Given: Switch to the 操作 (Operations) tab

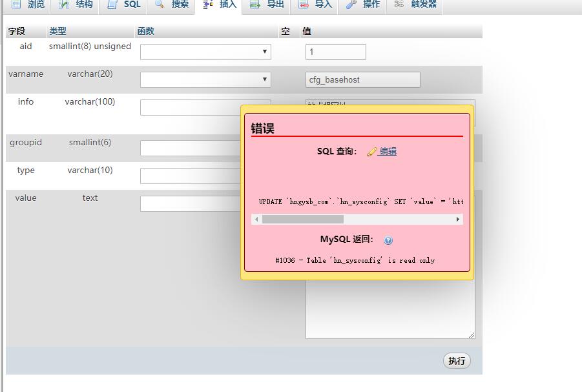Looking at the screenshot, I should tap(362, 5).
